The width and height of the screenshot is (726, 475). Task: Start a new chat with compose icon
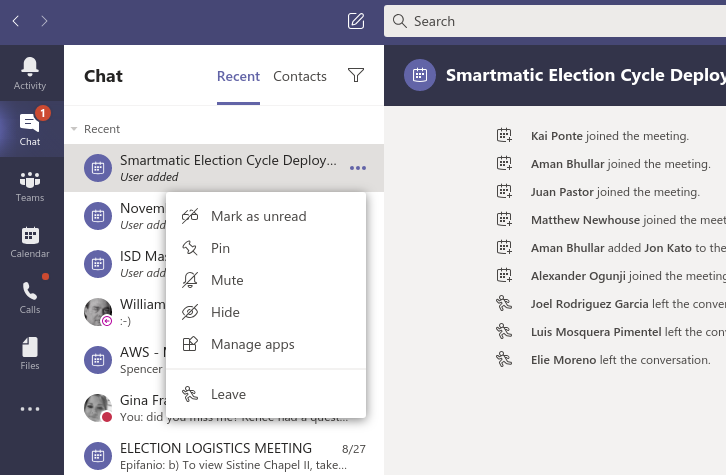pos(356,21)
